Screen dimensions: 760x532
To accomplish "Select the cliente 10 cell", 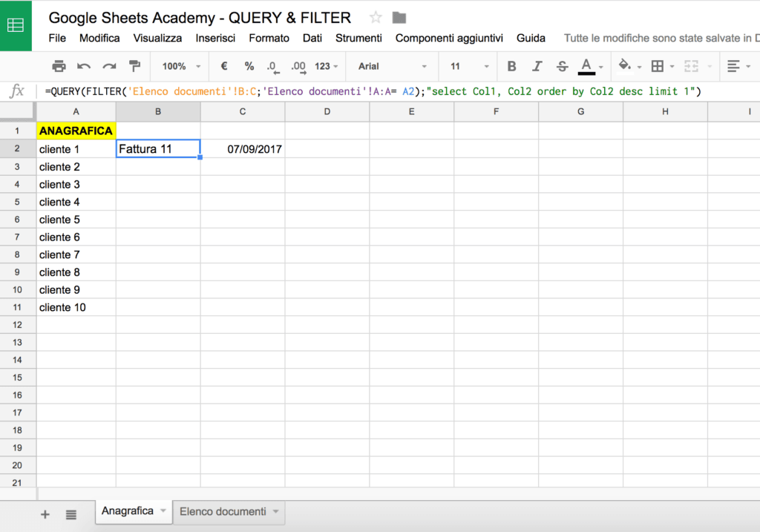I will coord(76,307).
